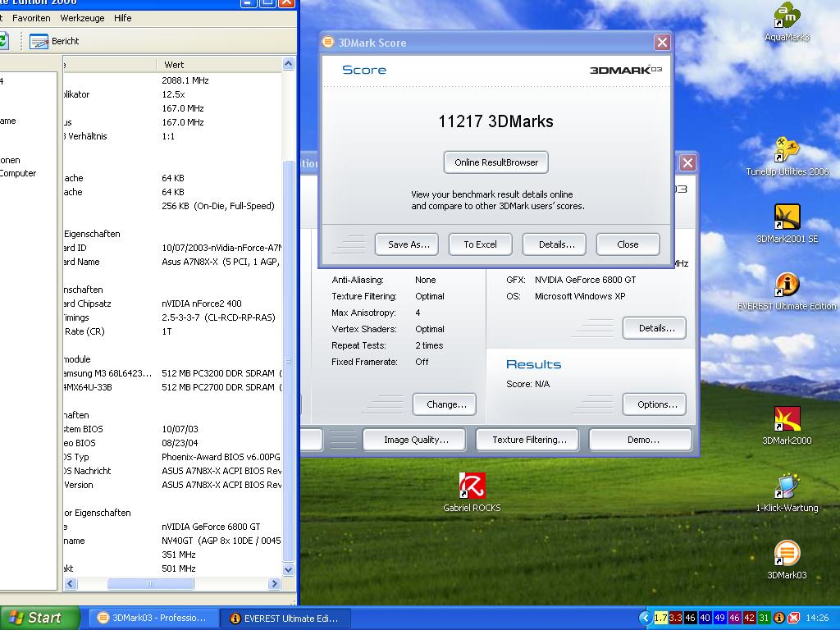Click the EVEREST info icon in system tray
Screen dimensions: 840x630
click(779, 618)
